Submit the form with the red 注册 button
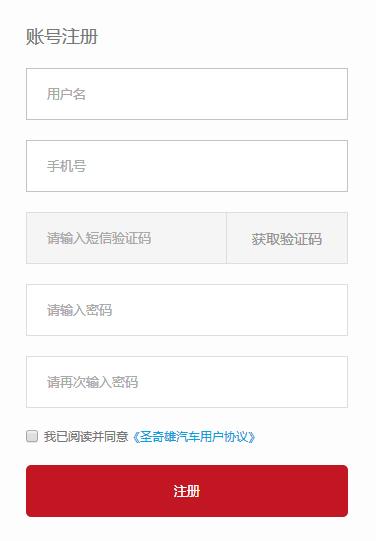 (187, 491)
